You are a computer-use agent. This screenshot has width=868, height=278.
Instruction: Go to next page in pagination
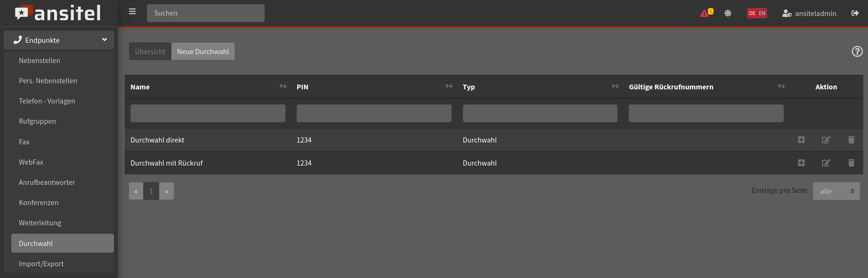(166, 191)
